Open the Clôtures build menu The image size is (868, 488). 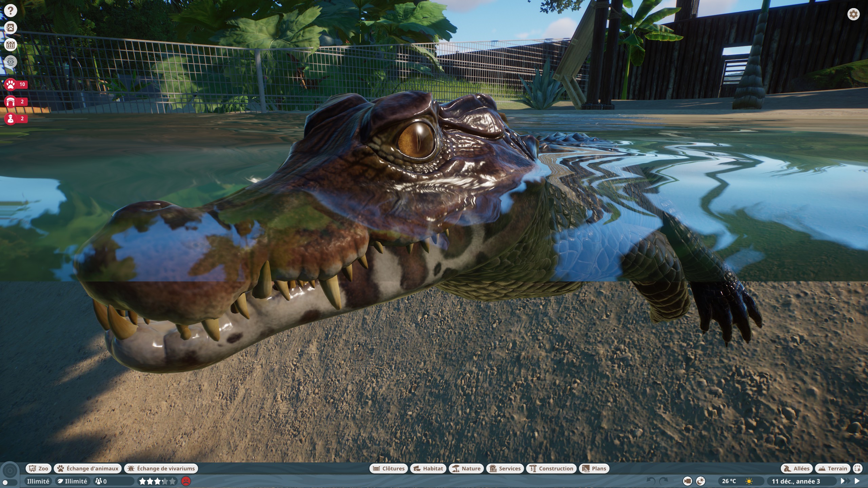pyautogui.click(x=389, y=468)
